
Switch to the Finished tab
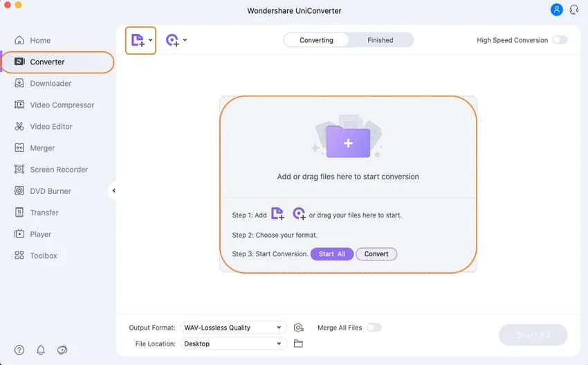coord(380,40)
